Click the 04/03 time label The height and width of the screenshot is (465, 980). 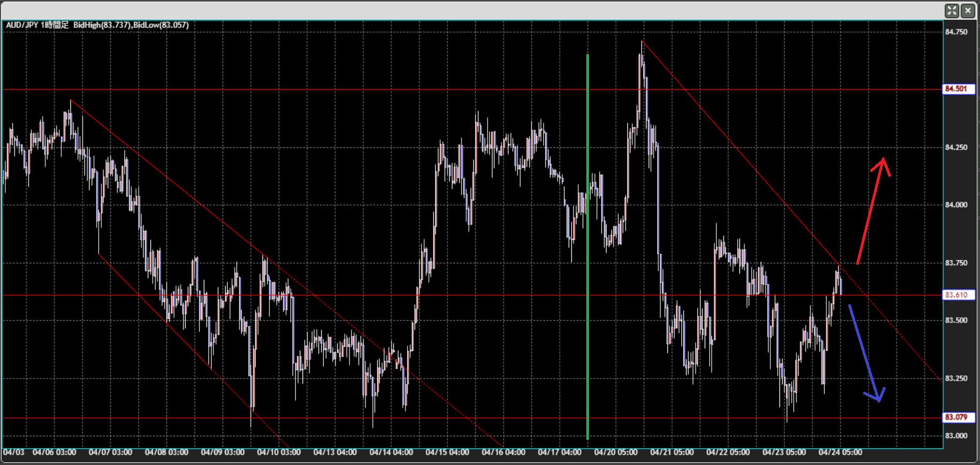coord(14,452)
